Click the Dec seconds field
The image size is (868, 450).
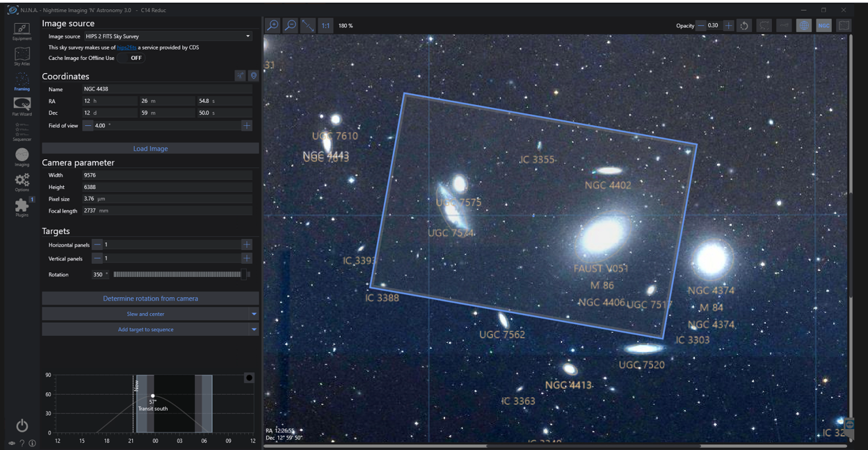coord(225,113)
